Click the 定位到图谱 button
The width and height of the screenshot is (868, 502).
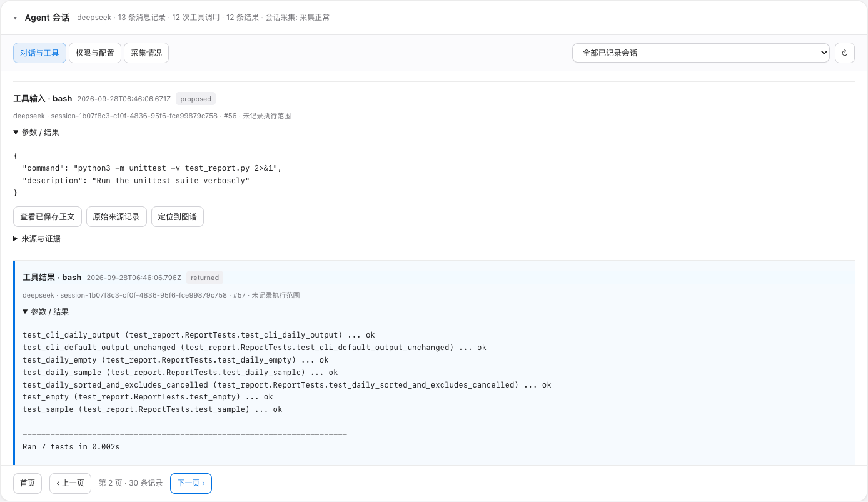178,217
